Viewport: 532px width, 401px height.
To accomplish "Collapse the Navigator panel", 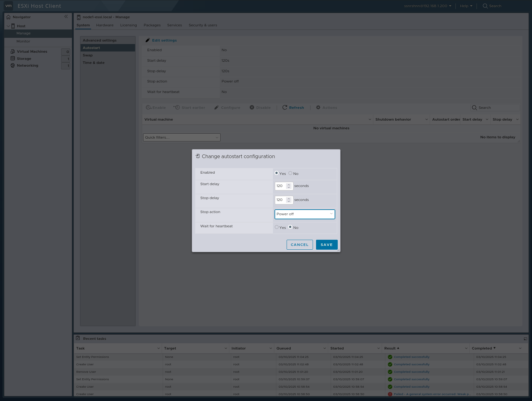I will 66,17.
